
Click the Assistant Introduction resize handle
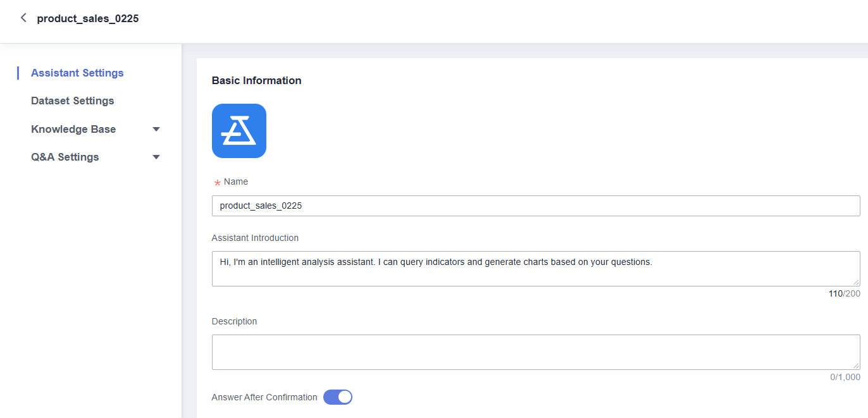click(856, 282)
